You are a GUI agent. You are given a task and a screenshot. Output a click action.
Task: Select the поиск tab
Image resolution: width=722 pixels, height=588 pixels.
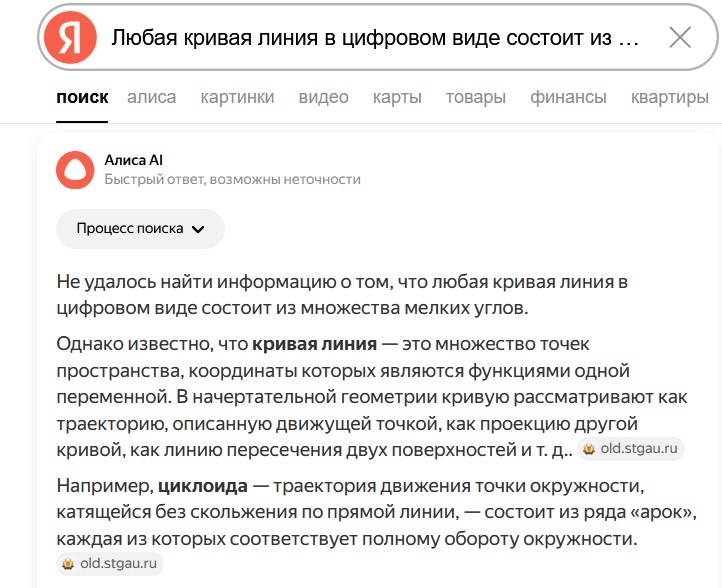pyautogui.click(x=82, y=97)
